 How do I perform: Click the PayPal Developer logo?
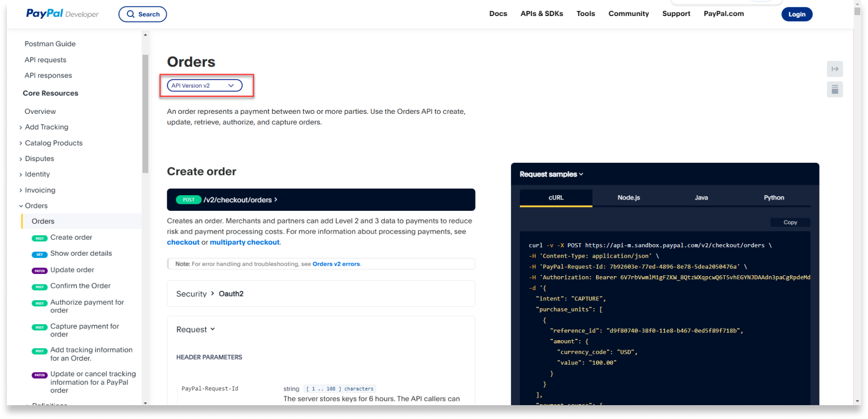point(62,14)
